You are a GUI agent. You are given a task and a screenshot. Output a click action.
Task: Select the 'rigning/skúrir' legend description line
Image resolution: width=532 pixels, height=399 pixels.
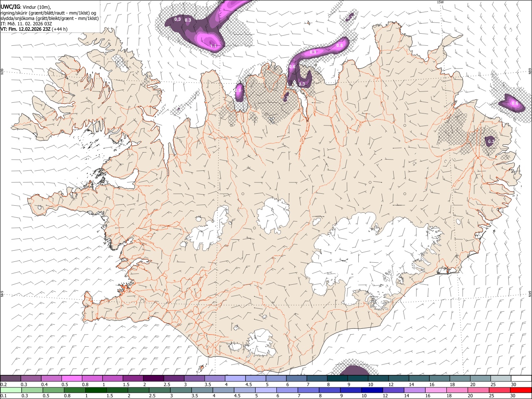[x=49, y=12]
